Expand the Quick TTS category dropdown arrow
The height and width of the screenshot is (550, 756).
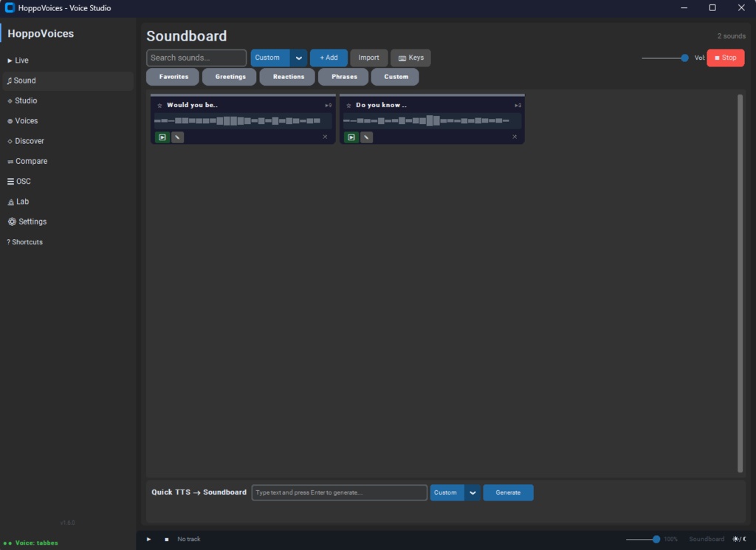pyautogui.click(x=472, y=492)
